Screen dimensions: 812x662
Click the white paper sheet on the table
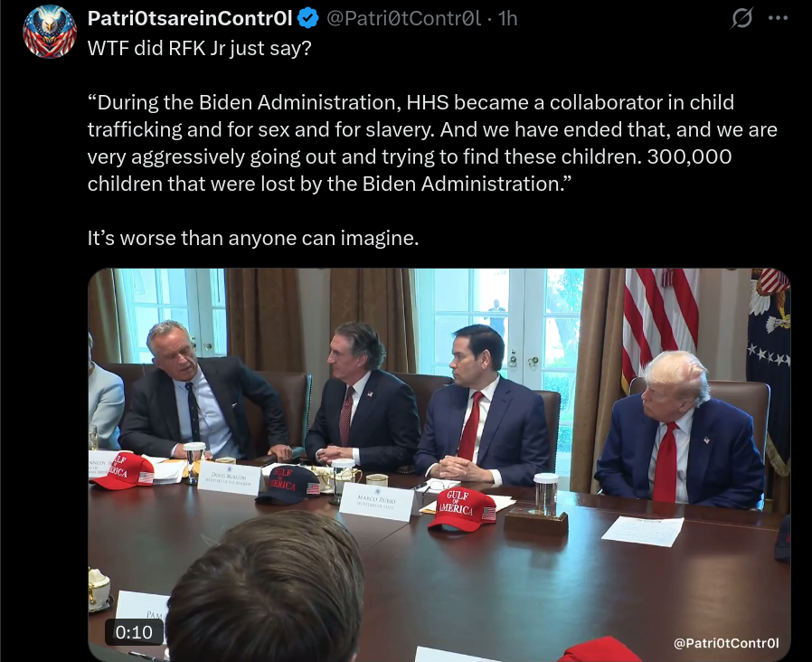click(643, 531)
